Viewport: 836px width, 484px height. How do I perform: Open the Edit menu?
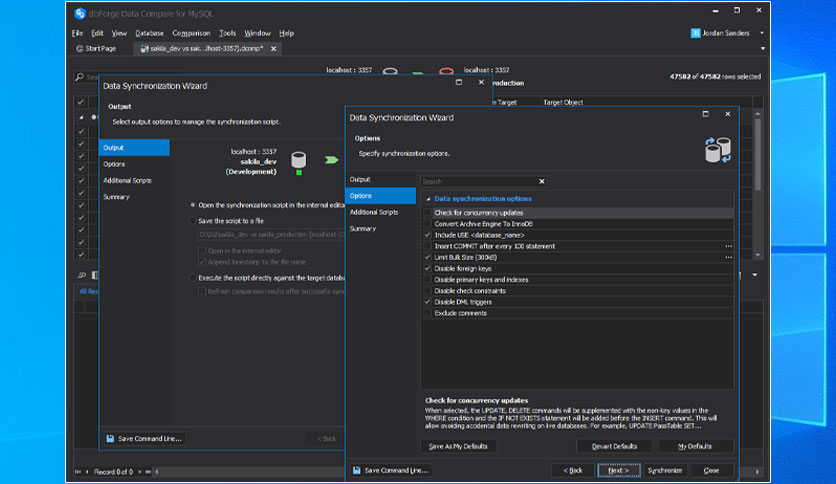(x=97, y=33)
